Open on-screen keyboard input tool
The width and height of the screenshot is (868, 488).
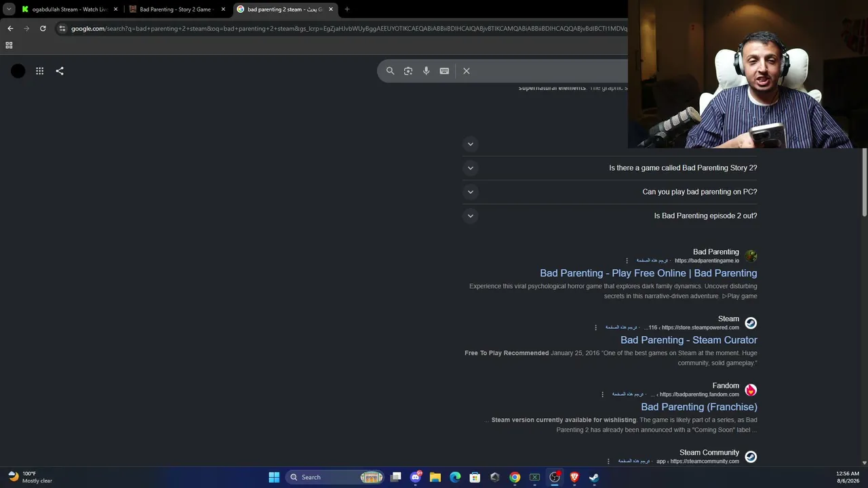pos(444,70)
